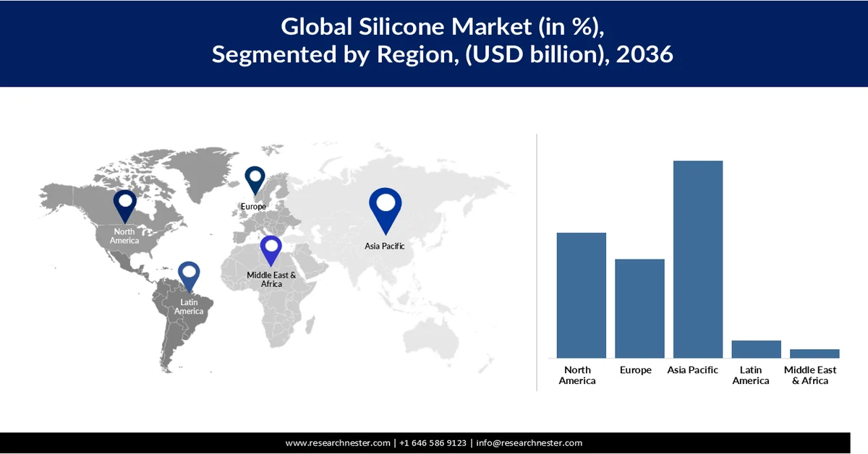Click the Asia Pacific map pin

385,210
